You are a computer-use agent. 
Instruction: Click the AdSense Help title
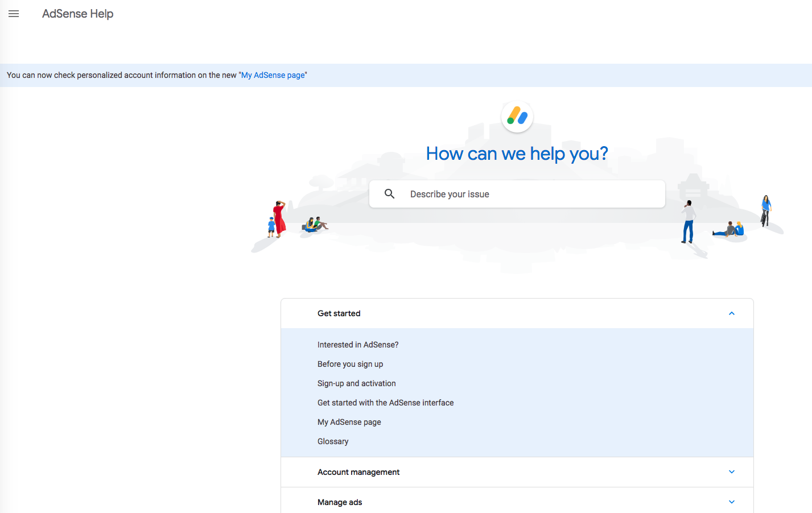tap(78, 14)
